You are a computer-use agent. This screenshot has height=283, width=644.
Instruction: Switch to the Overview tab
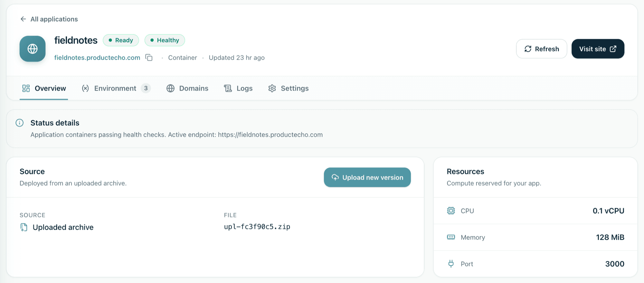click(44, 88)
